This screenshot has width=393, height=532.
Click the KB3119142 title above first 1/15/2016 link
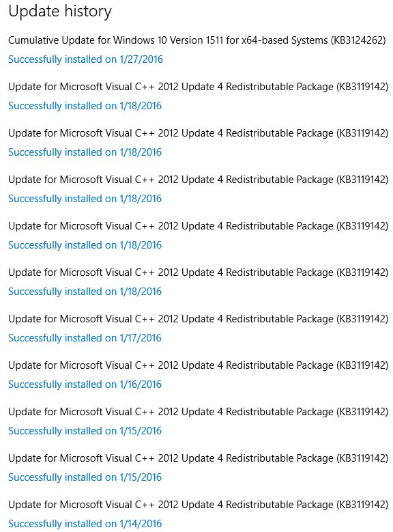click(x=199, y=412)
